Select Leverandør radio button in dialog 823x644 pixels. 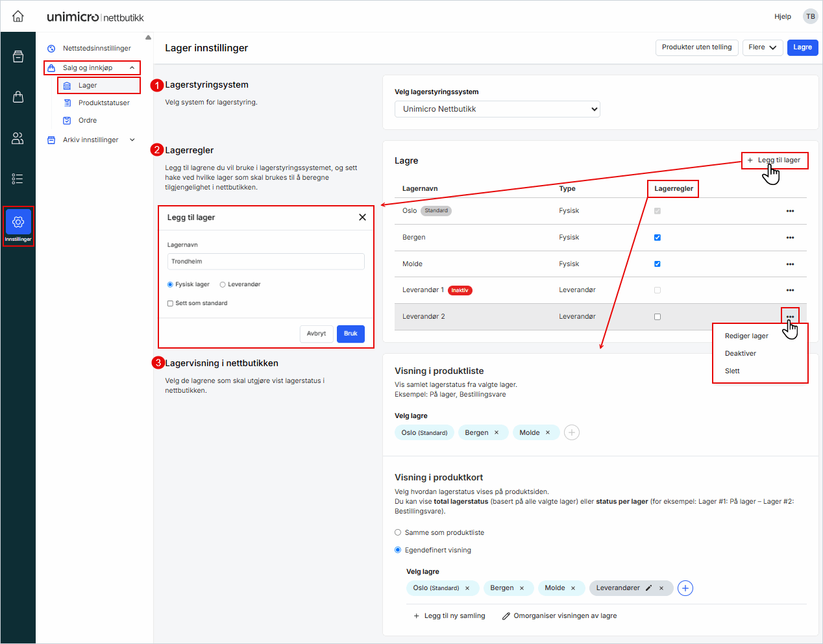tap(223, 284)
